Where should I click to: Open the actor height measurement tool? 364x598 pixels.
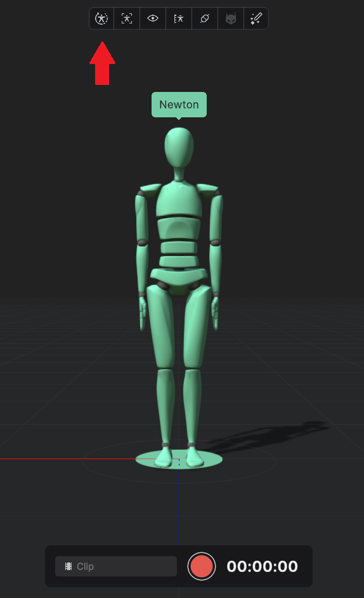point(179,18)
